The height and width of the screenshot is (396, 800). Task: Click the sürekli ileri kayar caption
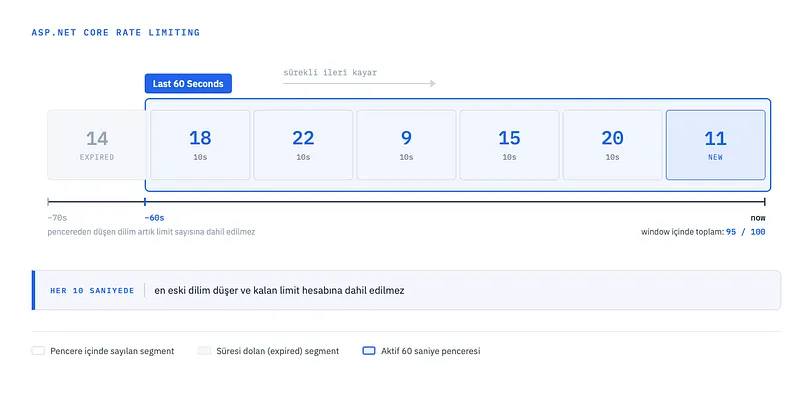pyautogui.click(x=330, y=72)
